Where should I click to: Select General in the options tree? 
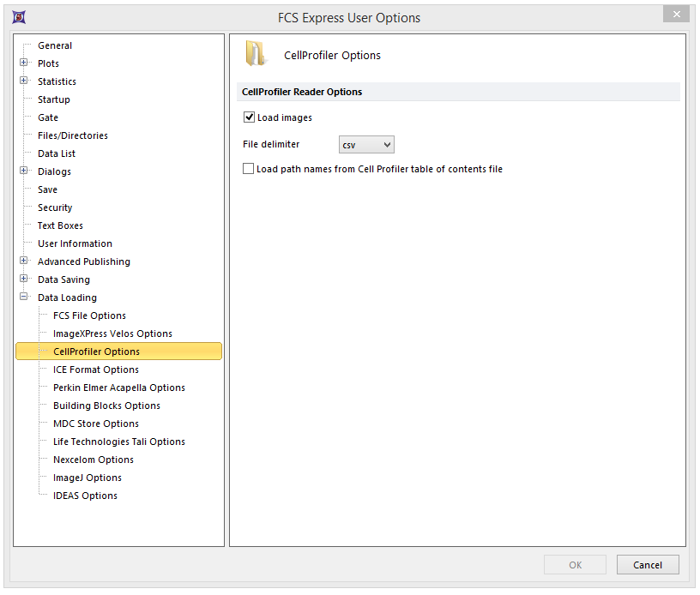point(55,45)
